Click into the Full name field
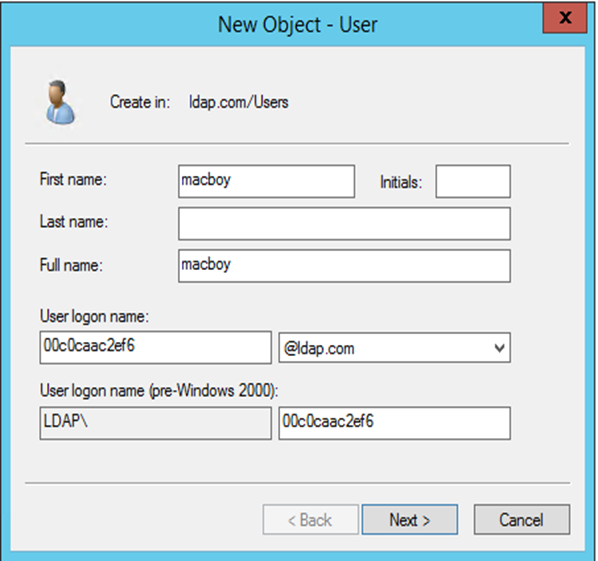This screenshot has width=598, height=561. [344, 266]
